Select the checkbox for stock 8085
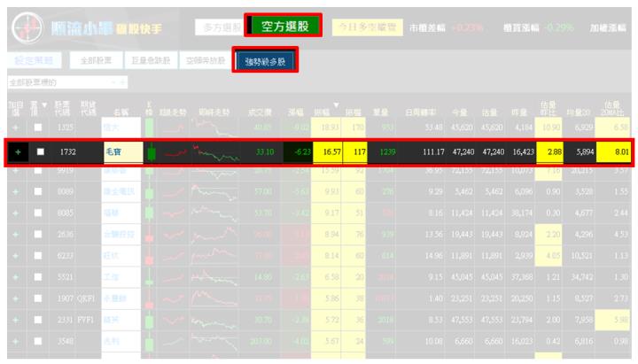 coord(41,213)
